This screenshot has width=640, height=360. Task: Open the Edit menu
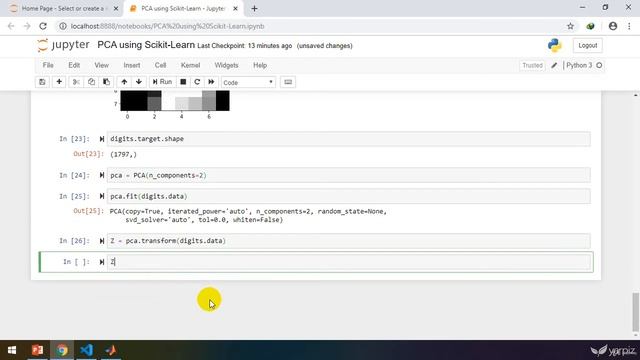[74, 65]
